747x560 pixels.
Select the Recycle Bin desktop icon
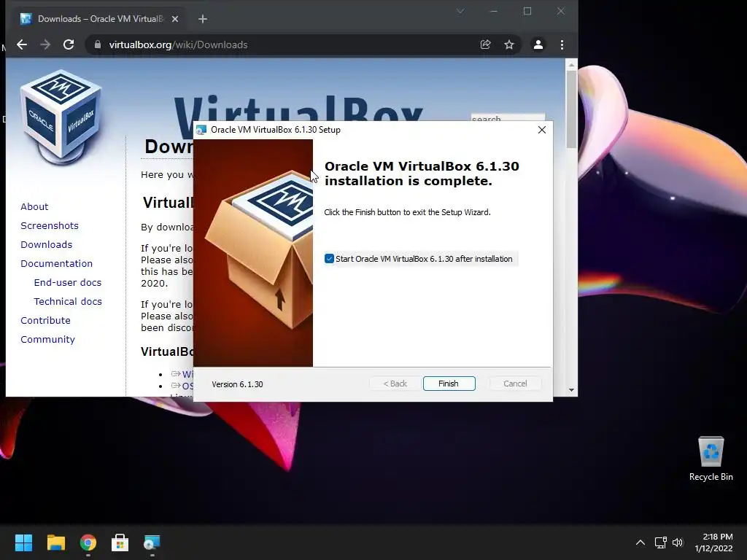[x=711, y=459]
